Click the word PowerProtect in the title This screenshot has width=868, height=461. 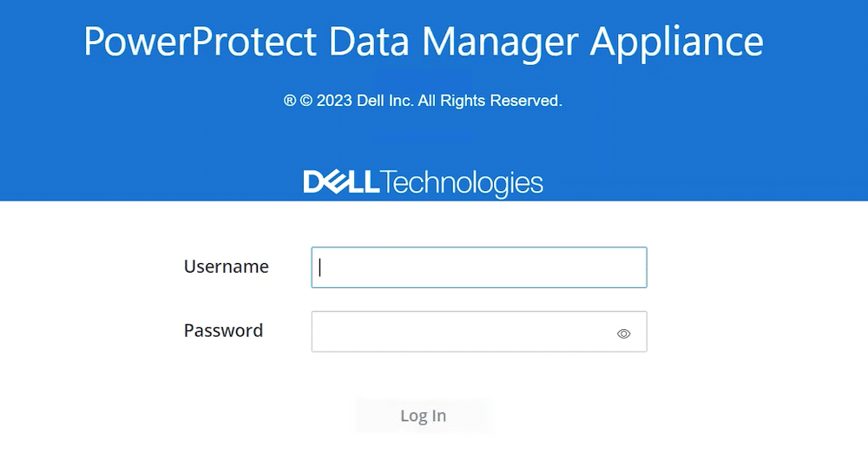click(x=200, y=41)
